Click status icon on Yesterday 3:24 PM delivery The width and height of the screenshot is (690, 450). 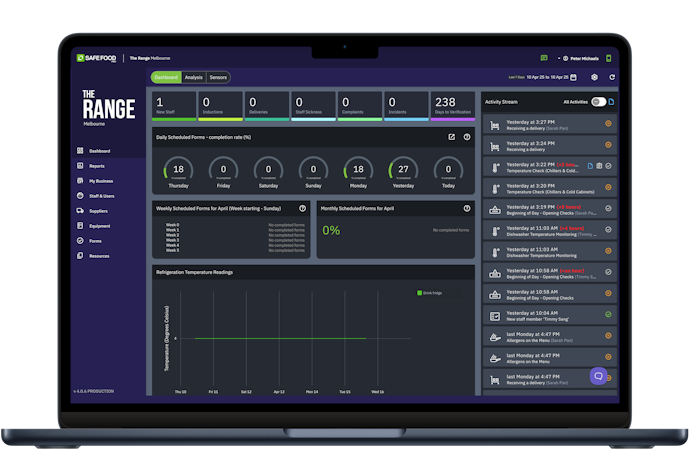608,145
